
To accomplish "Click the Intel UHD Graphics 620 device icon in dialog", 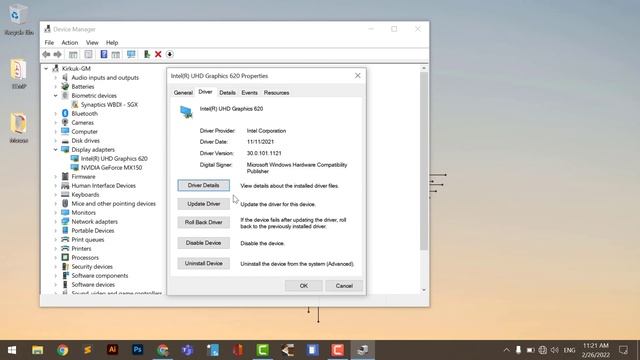I will (x=186, y=112).
